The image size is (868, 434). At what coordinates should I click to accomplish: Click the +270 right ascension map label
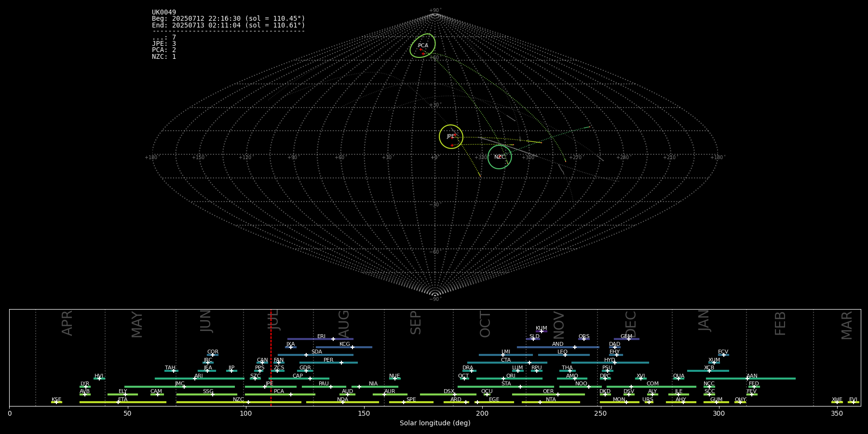tap(575, 157)
